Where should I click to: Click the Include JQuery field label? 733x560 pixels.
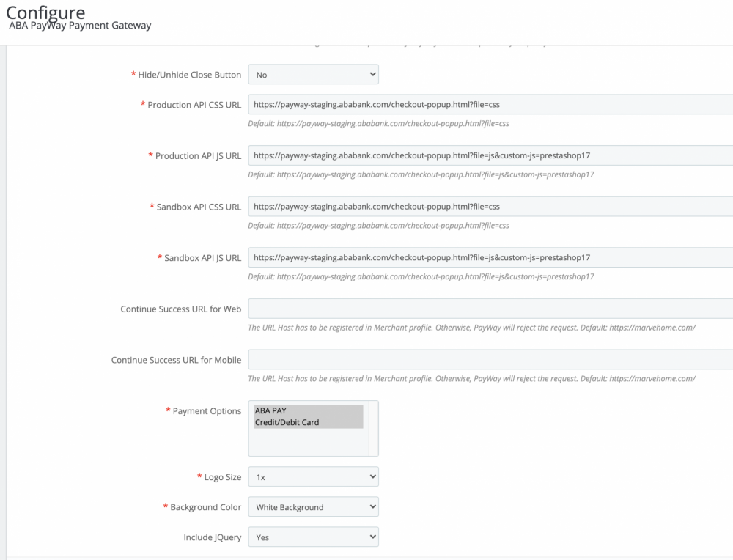coord(212,537)
